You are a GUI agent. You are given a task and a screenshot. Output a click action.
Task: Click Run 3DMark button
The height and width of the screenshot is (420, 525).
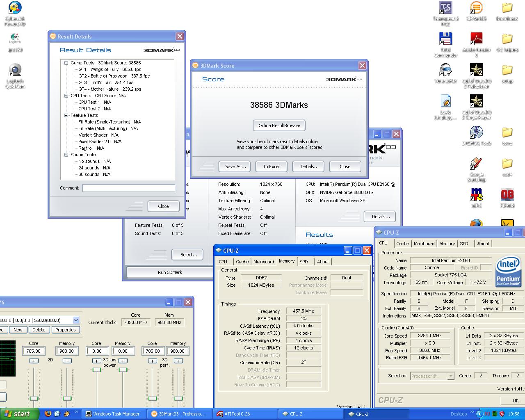point(170,272)
